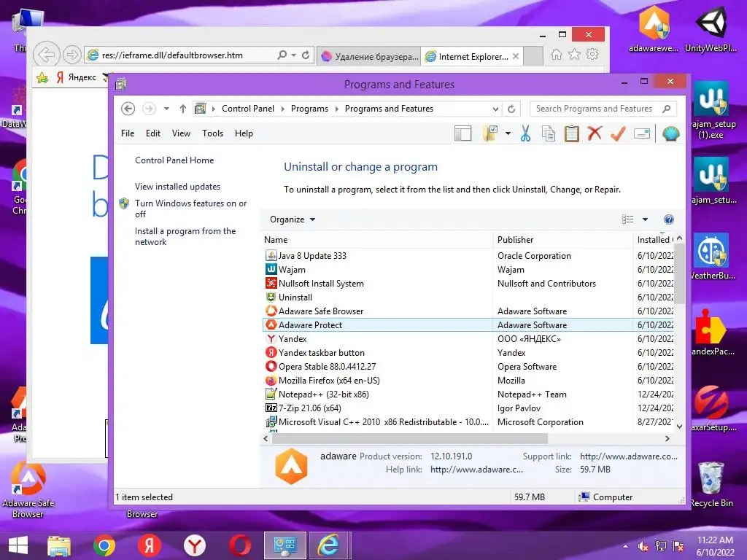Viewport: 747px width, 560px height.
Task: Sort the list by the Name column
Action: coord(376,240)
